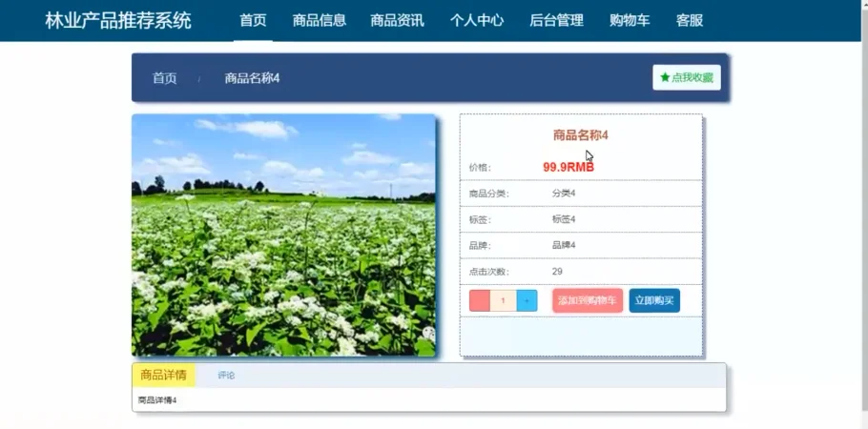
Task: Click the click count value 29
Action: pos(557,272)
